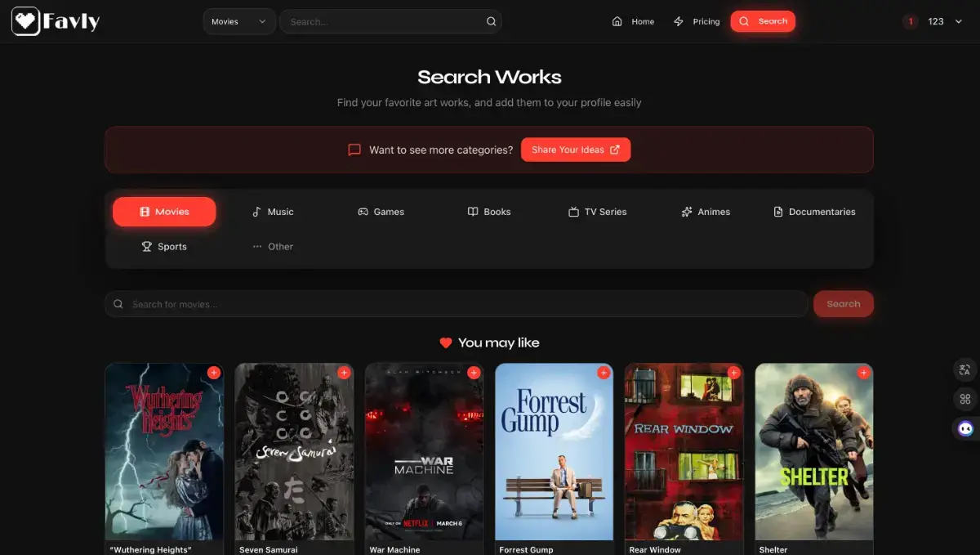This screenshot has height=555, width=980.
Task: Expand the 123 user account menu
Action: [945, 21]
